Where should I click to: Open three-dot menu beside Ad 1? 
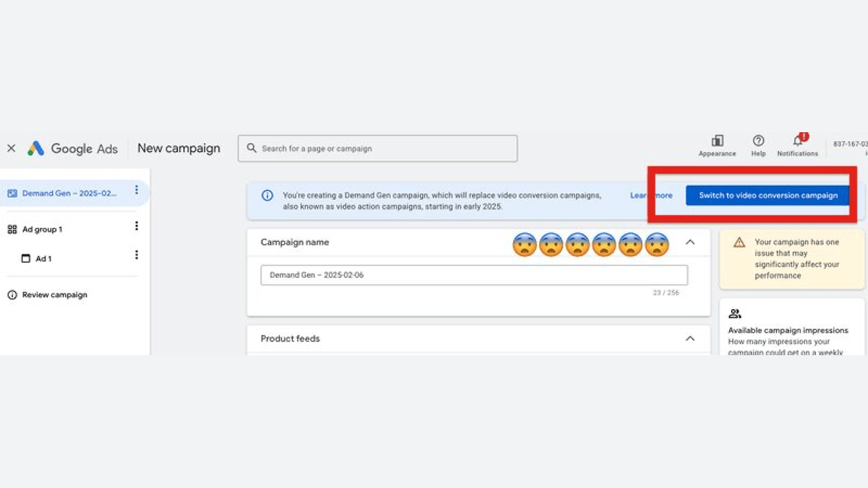[136, 256]
